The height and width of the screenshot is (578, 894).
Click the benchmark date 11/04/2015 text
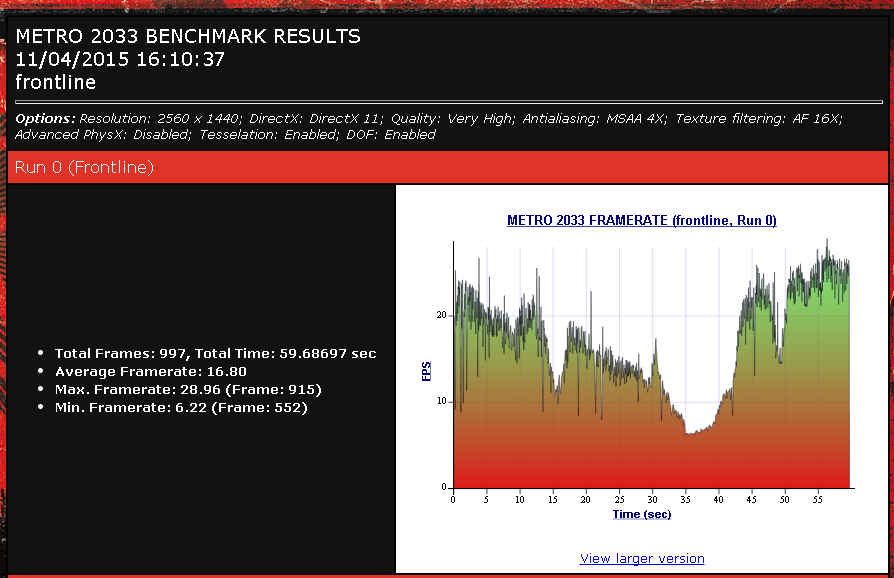pos(120,59)
